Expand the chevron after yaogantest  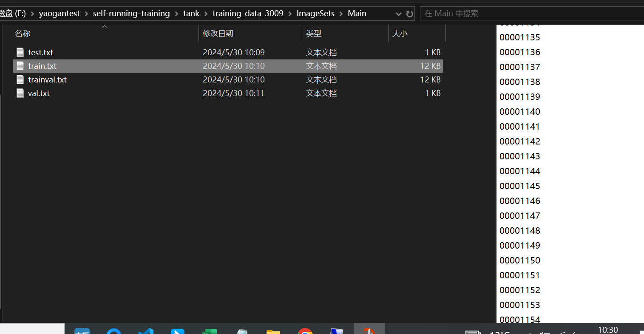86,14
